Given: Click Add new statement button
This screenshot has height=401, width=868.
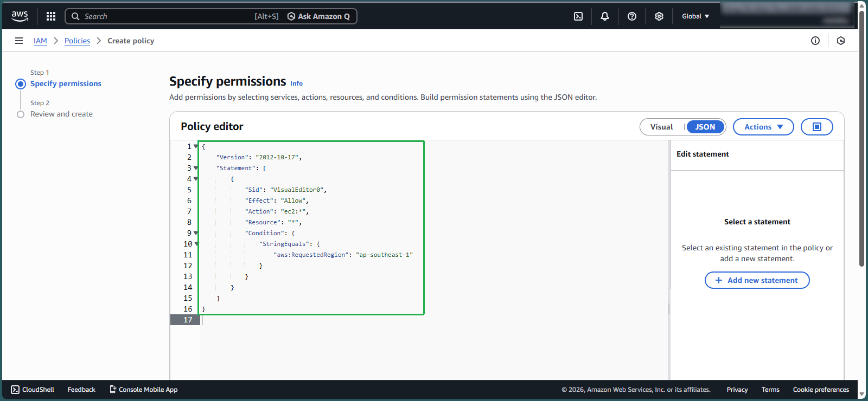Looking at the screenshot, I should point(757,280).
